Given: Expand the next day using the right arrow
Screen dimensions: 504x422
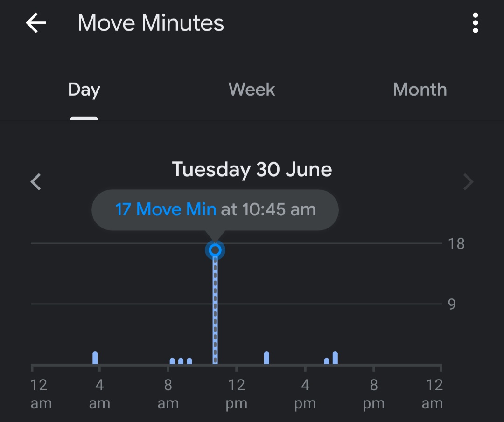Looking at the screenshot, I should 469,182.
